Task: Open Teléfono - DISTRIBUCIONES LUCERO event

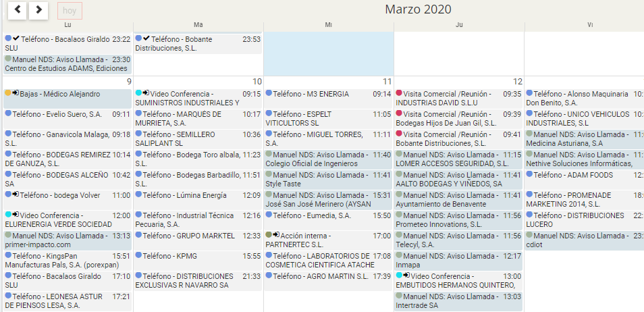Action: click(585, 220)
